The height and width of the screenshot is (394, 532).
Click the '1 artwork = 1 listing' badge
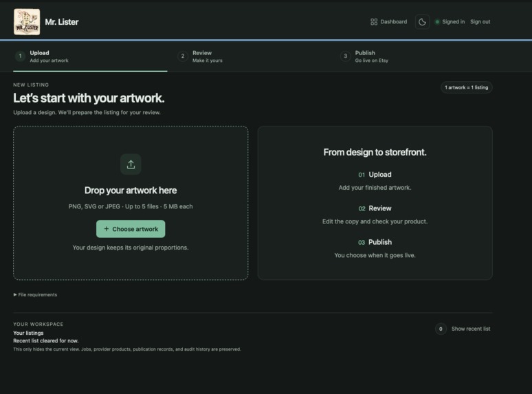[467, 87]
